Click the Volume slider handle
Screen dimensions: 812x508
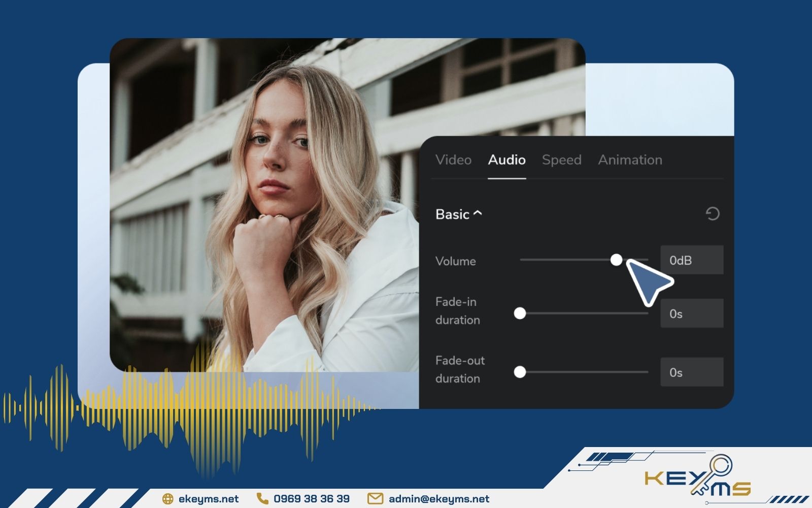point(616,260)
